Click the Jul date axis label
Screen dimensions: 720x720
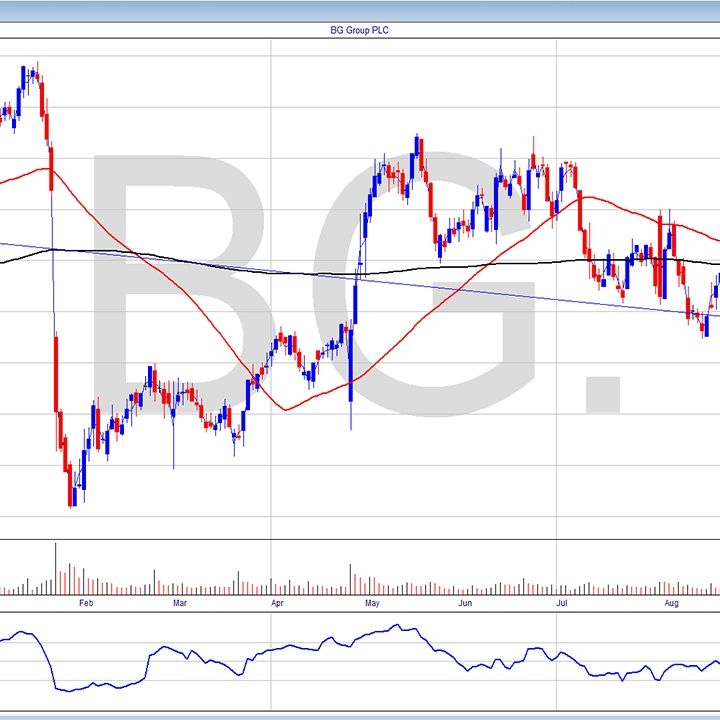pyautogui.click(x=561, y=604)
